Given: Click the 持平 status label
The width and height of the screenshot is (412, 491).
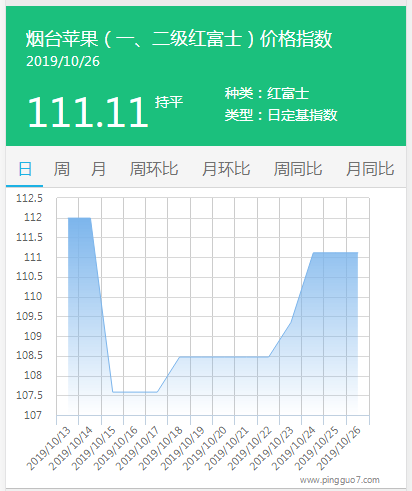Looking at the screenshot, I should pos(169,102).
